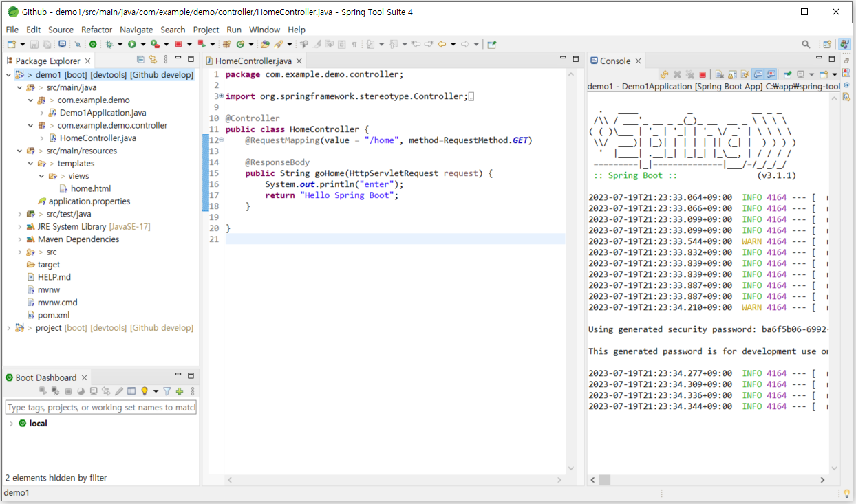Terminate the process with red square in Console
This screenshot has width=856, height=504.
point(703,74)
